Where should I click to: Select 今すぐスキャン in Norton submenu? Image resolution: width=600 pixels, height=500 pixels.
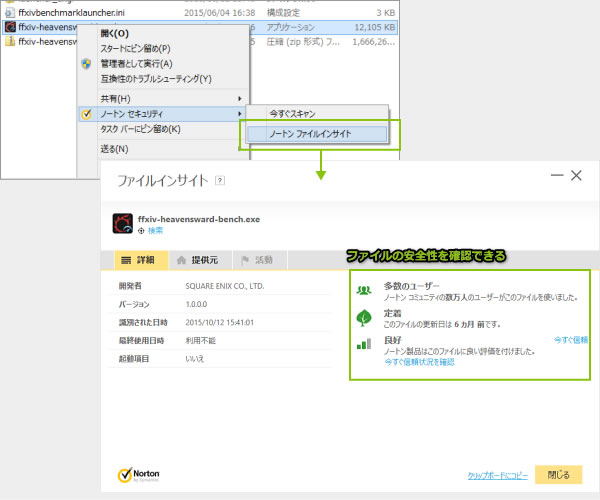pyautogui.click(x=292, y=114)
